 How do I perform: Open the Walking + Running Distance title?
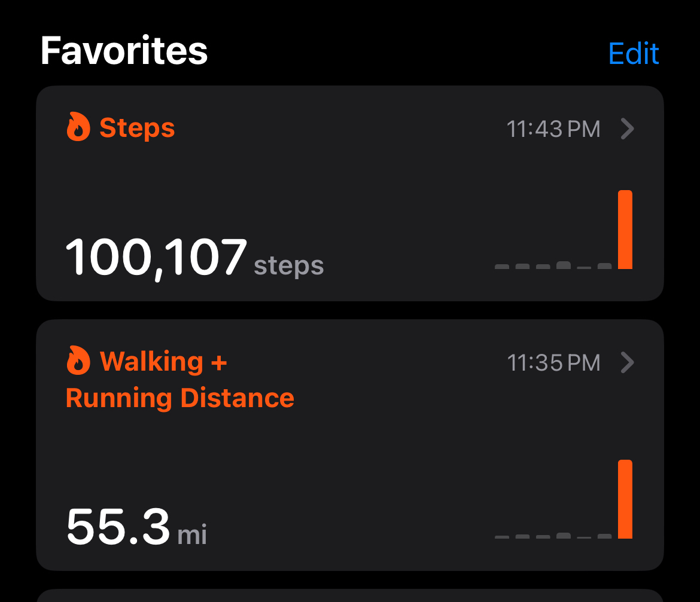pos(179,380)
